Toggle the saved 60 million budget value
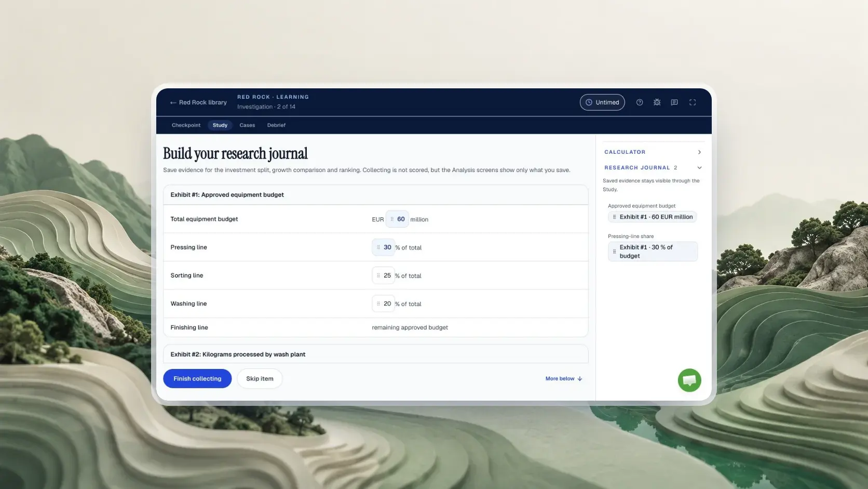Image resolution: width=868 pixels, height=489 pixels. click(397, 219)
